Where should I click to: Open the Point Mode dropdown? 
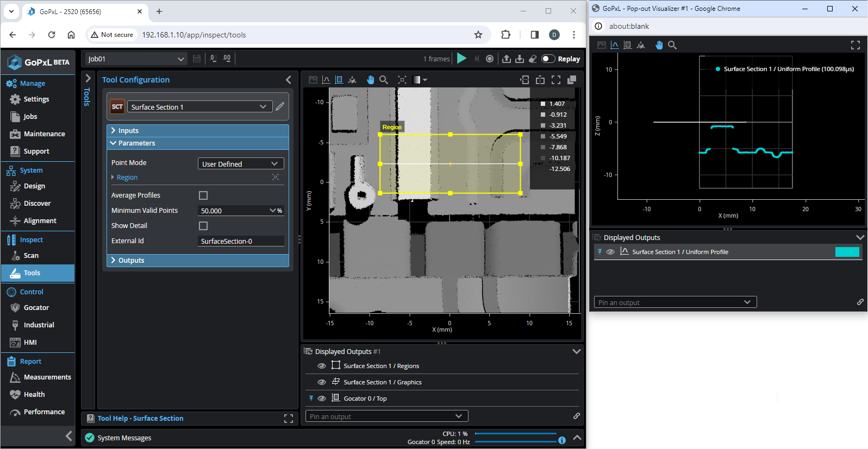(x=240, y=164)
